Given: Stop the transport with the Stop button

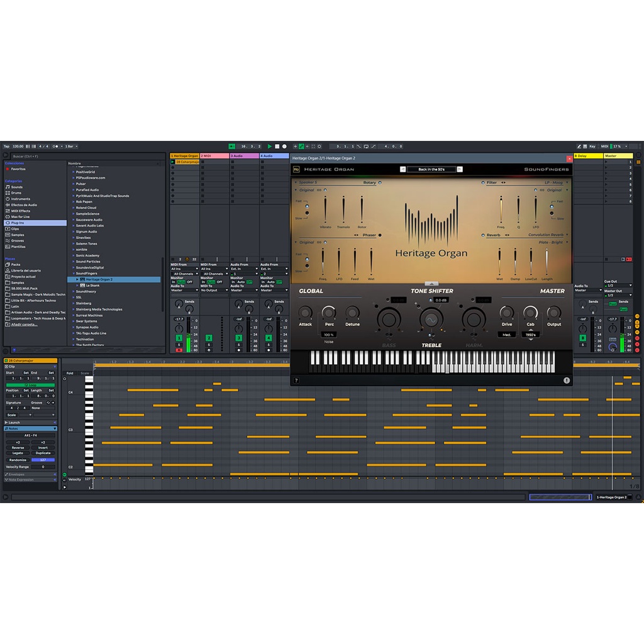Looking at the screenshot, I should tap(277, 146).
